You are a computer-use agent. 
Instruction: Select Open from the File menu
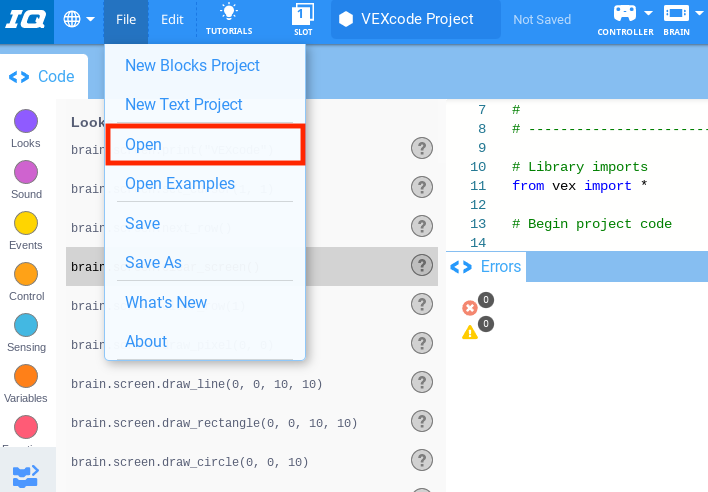(143, 145)
